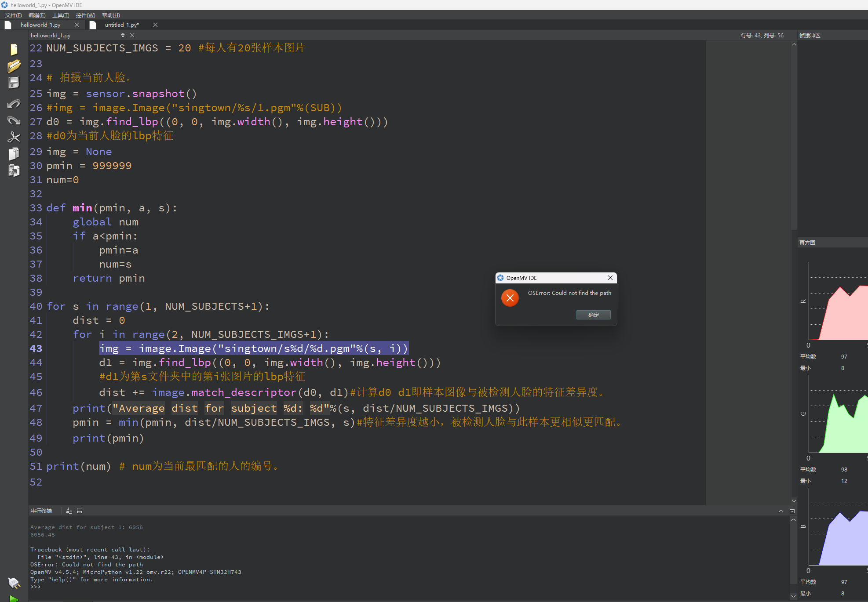The width and height of the screenshot is (868, 602).
Task: Copy selection with the pages icon
Action: pos(14,154)
